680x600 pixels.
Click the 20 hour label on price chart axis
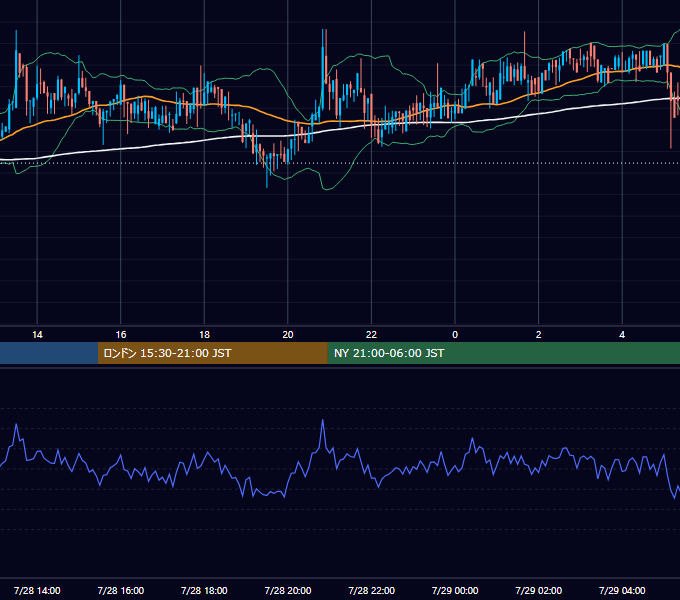(288, 335)
